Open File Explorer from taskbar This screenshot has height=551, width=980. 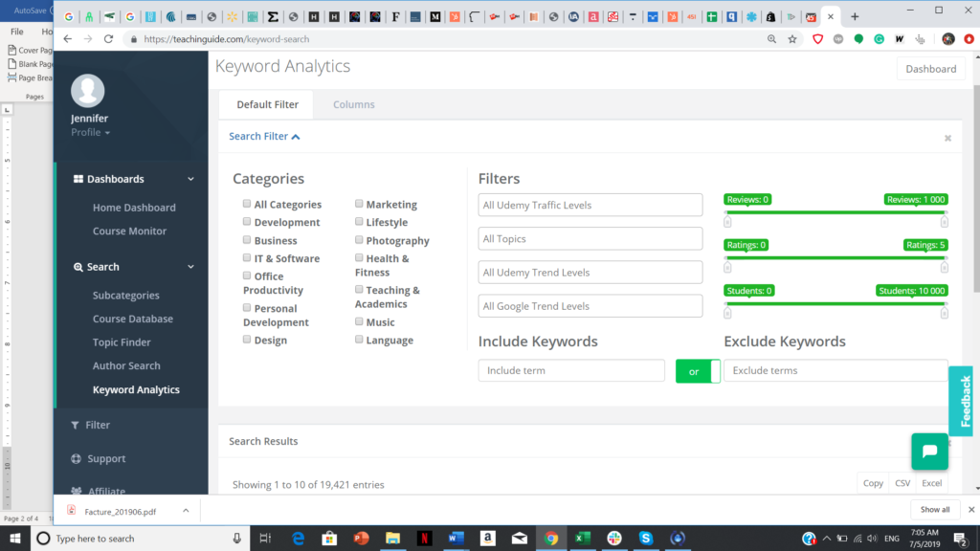tap(392, 538)
